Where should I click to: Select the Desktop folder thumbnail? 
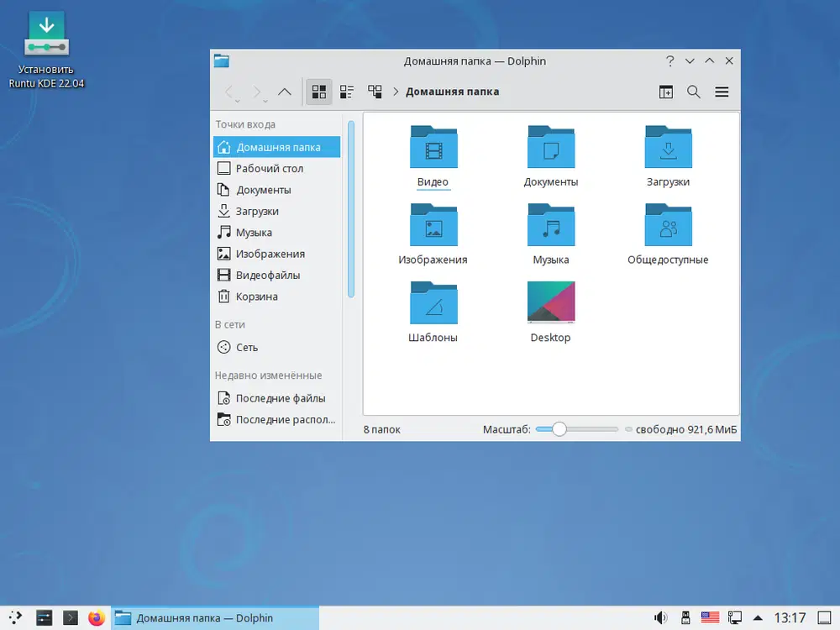click(551, 302)
